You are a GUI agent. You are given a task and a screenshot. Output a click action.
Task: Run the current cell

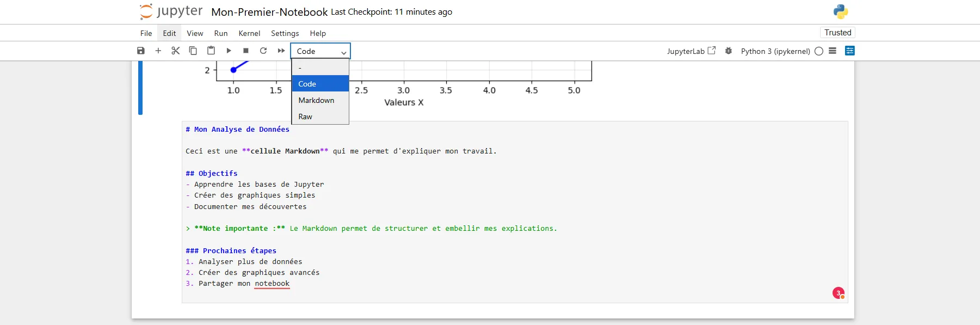229,51
